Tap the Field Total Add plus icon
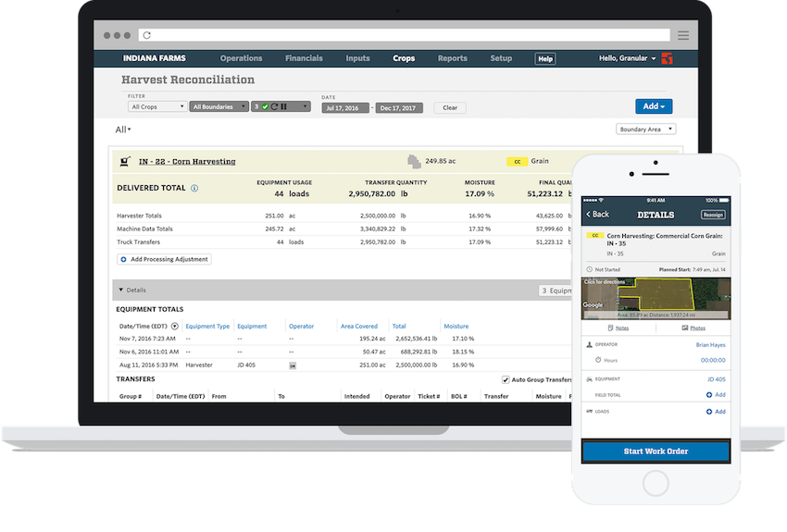Image resolution: width=787 pixels, height=532 pixels. [709, 395]
